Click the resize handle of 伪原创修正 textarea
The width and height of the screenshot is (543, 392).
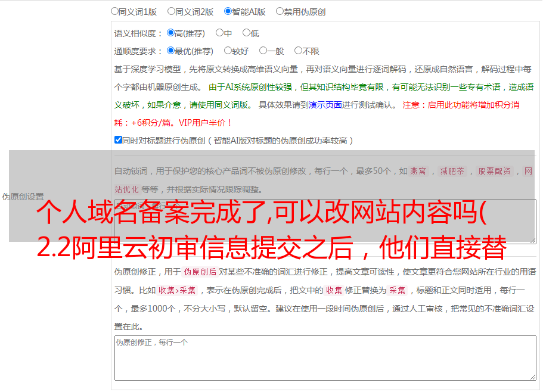[533, 377]
